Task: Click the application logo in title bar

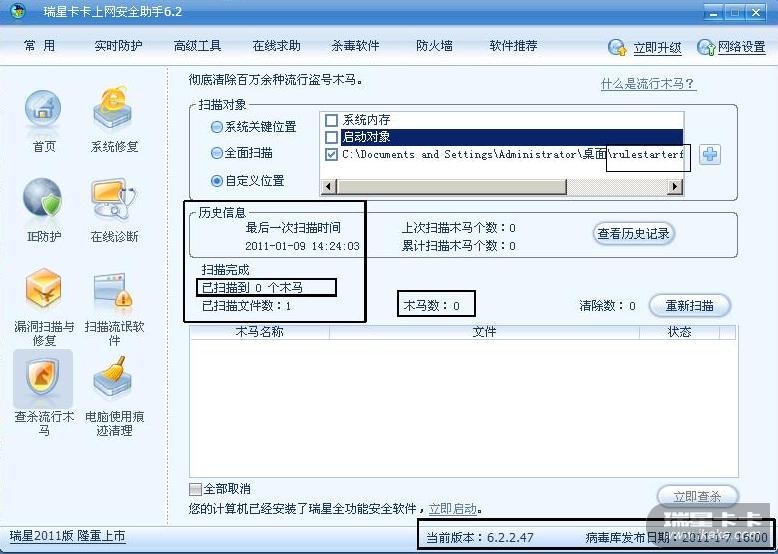Action: (18, 12)
